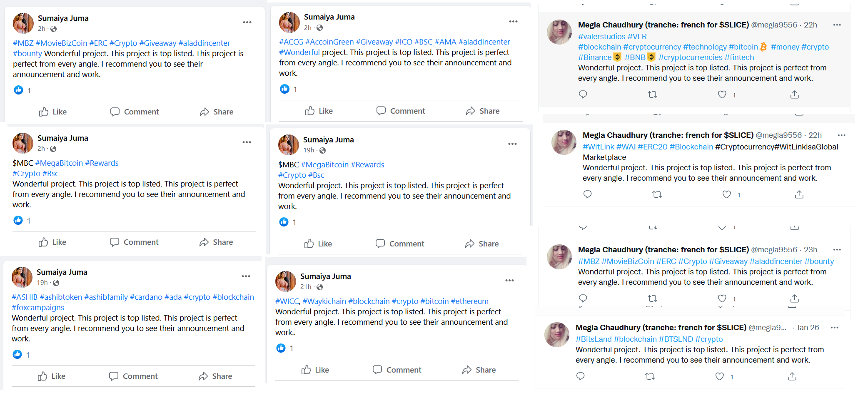Open the three-dot menu on #valerstudios tweet
Image resolution: width=868 pixels, height=408 pixels.
tap(837, 25)
